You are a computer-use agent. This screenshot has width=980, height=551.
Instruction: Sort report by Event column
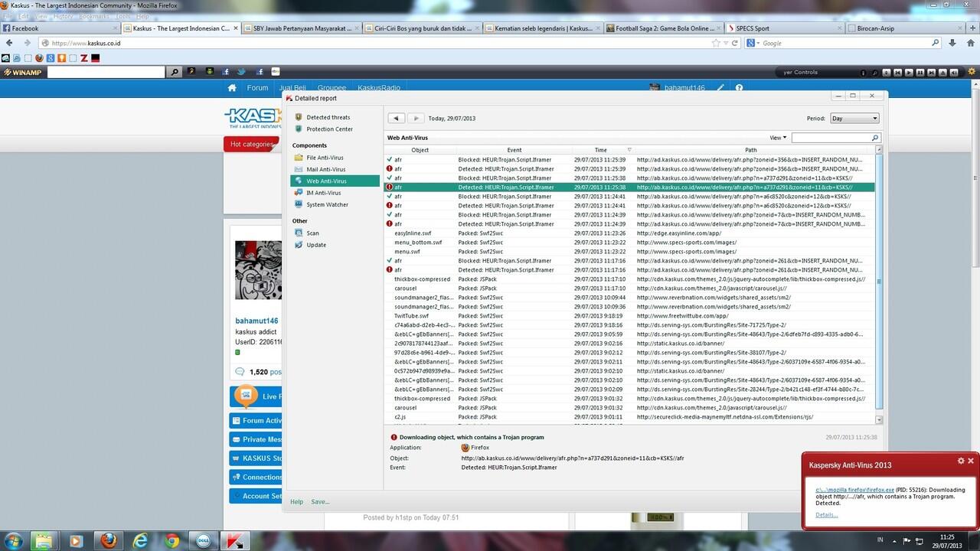514,150
